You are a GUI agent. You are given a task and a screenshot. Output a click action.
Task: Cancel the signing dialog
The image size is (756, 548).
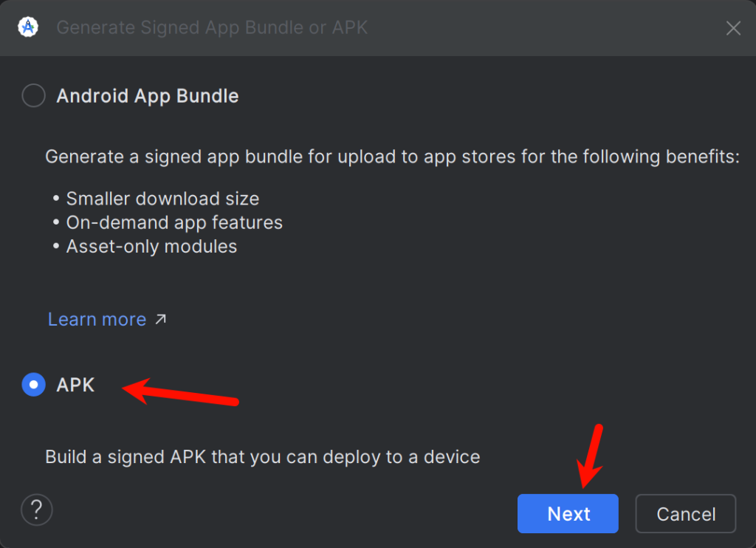685,513
